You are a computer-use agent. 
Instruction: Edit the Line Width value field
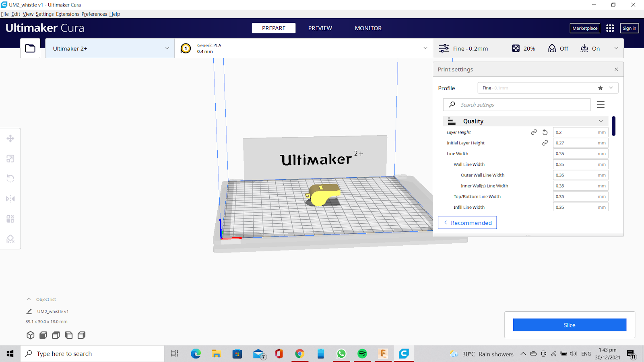click(580, 154)
